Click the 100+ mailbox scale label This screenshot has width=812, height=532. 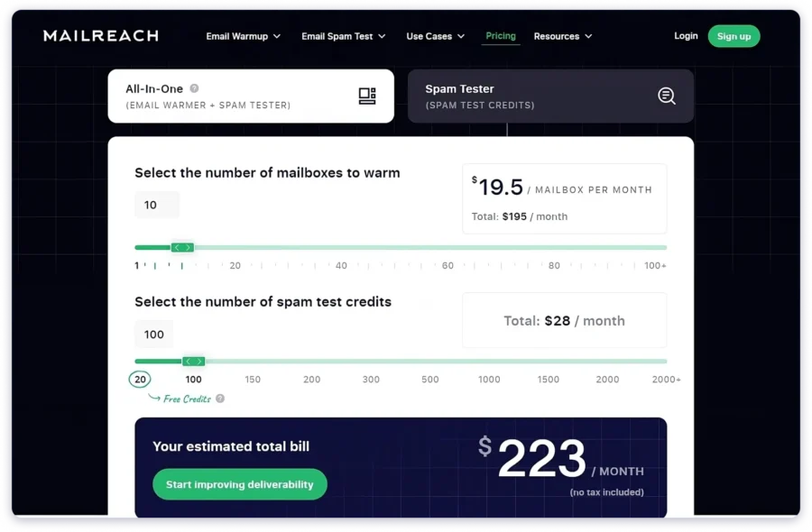pyautogui.click(x=655, y=265)
